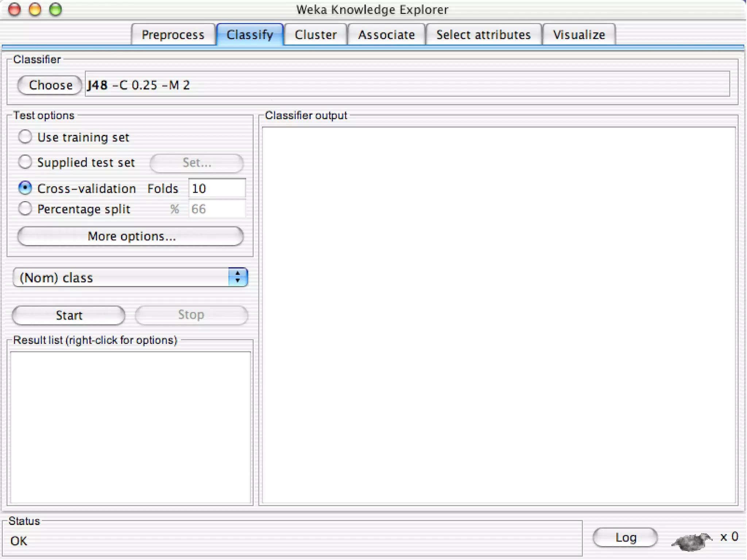
Task: Click the Start button
Action: pos(69,315)
